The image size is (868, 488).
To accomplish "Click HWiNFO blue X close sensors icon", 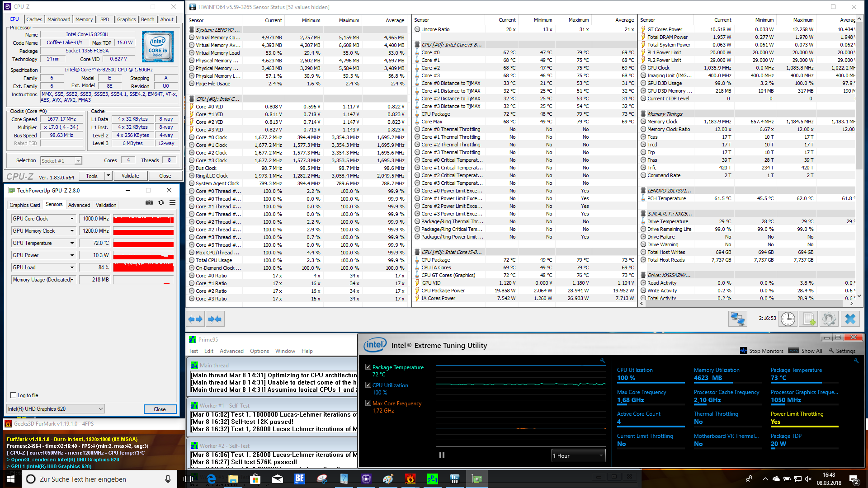I will point(850,319).
